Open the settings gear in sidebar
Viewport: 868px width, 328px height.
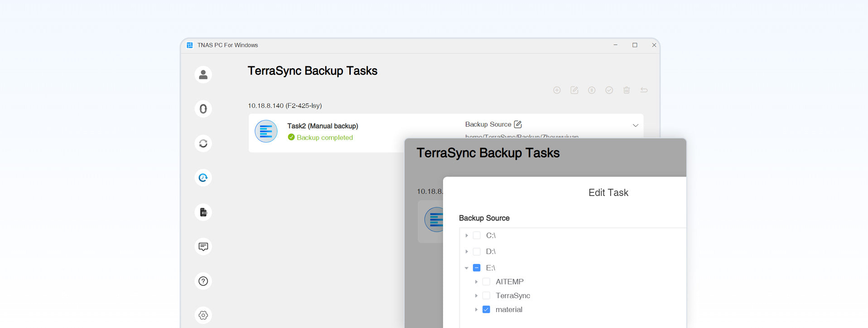(203, 315)
